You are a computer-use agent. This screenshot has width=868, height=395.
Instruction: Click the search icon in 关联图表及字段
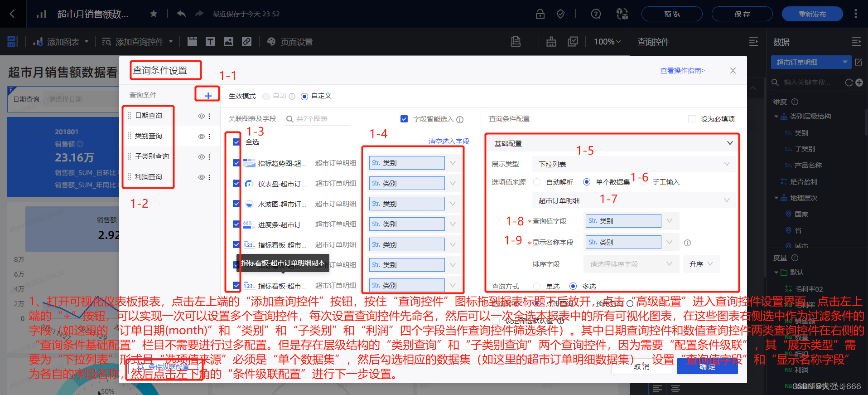point(289,119)
